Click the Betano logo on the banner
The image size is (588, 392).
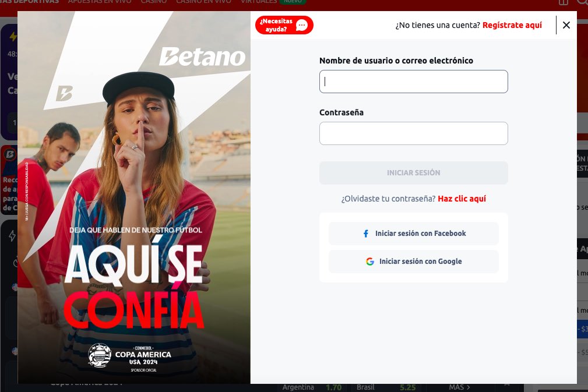202,57
